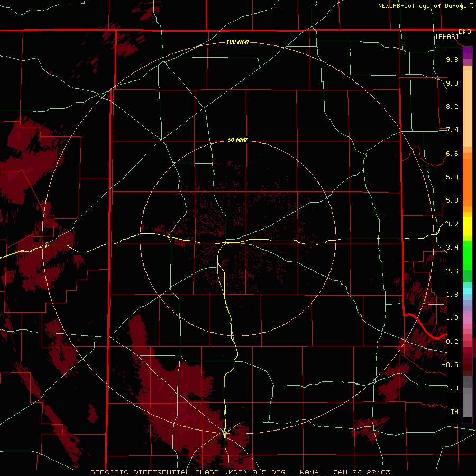This screenshot has width=476, height=476.
Task: Click the 50 NMI range ring label
Action: click(x=237, y=140)
